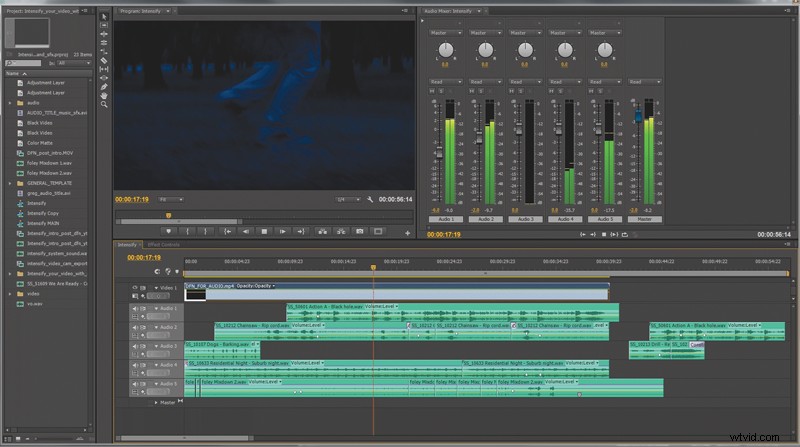Select the Pen tool
This screenshot has height=447, width=800.
(104, 87)
